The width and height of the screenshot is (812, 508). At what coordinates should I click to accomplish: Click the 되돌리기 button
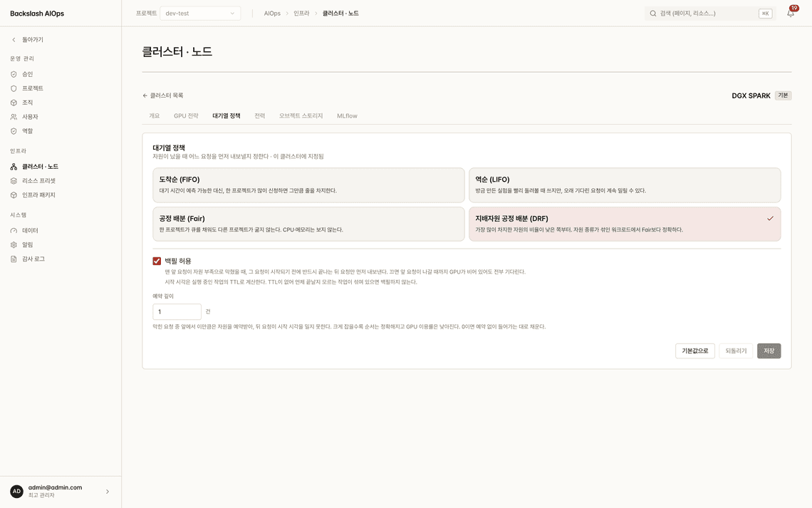(736, 351)
